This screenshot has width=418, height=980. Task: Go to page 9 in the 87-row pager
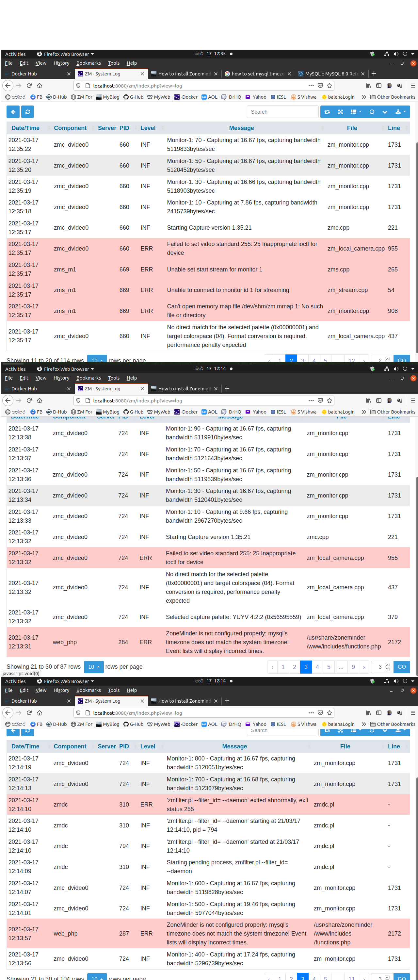(353, 667)
